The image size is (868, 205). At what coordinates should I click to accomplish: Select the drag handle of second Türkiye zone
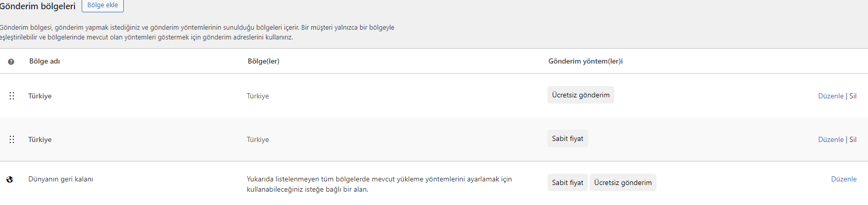[12, 139]
